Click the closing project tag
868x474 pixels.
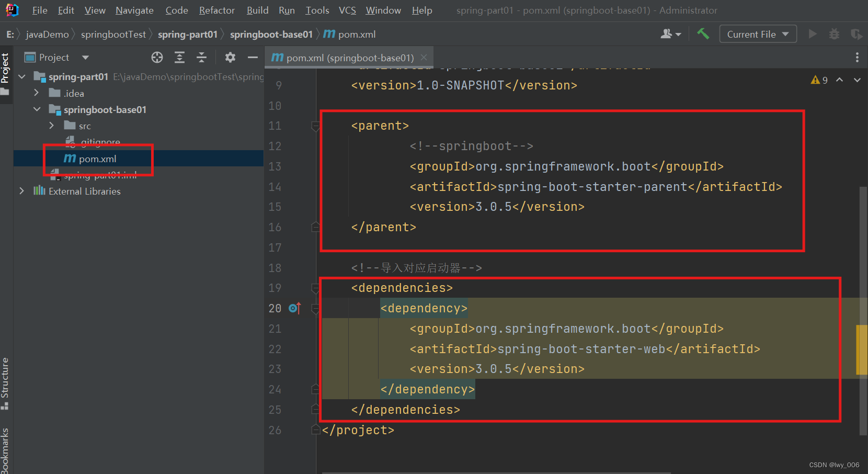click(x=358, y=430)
